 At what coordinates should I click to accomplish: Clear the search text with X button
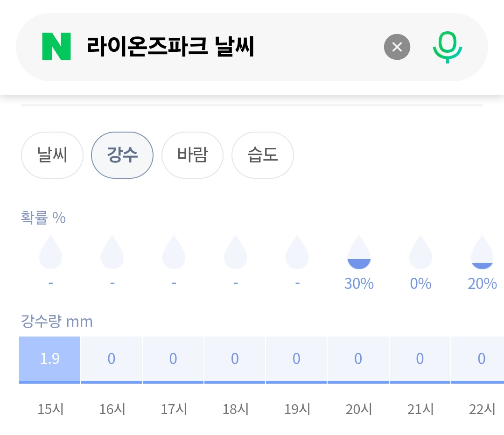[x=397, y=47]
